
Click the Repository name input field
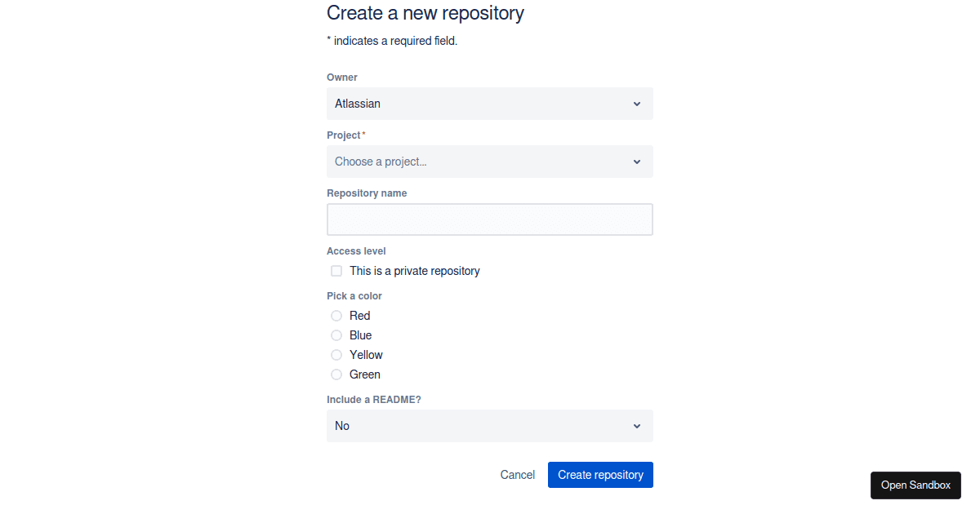pos(490,219)
